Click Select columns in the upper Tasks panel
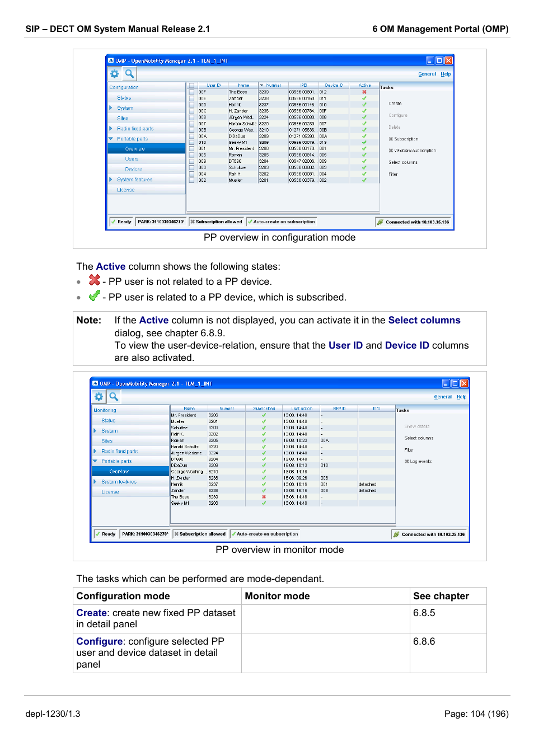The image size is (534, 756). coord(403,162)
